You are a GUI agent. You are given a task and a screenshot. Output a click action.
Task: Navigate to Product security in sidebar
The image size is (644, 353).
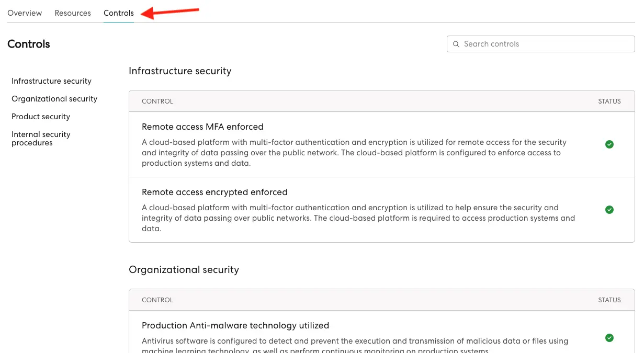point(41,117)
